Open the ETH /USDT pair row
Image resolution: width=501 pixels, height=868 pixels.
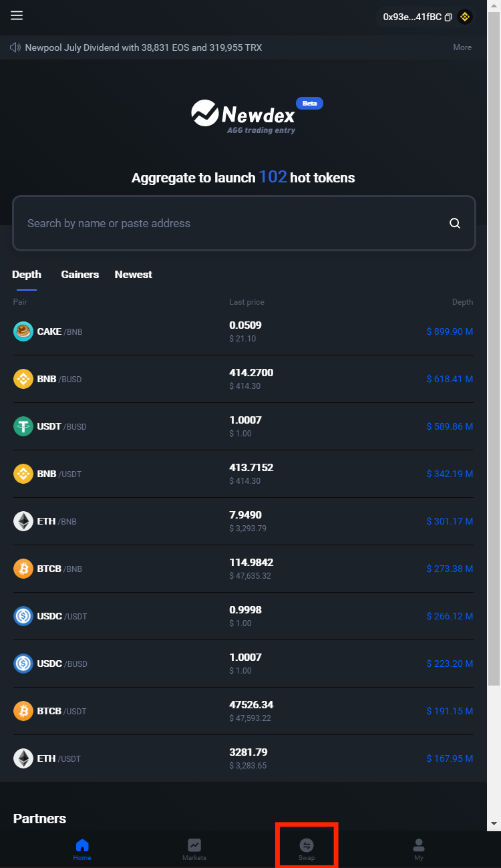244,758
